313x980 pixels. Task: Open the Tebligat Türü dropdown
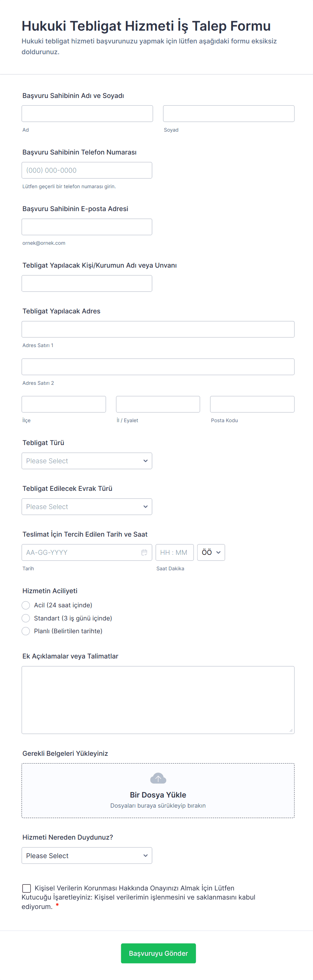point(87,461)
